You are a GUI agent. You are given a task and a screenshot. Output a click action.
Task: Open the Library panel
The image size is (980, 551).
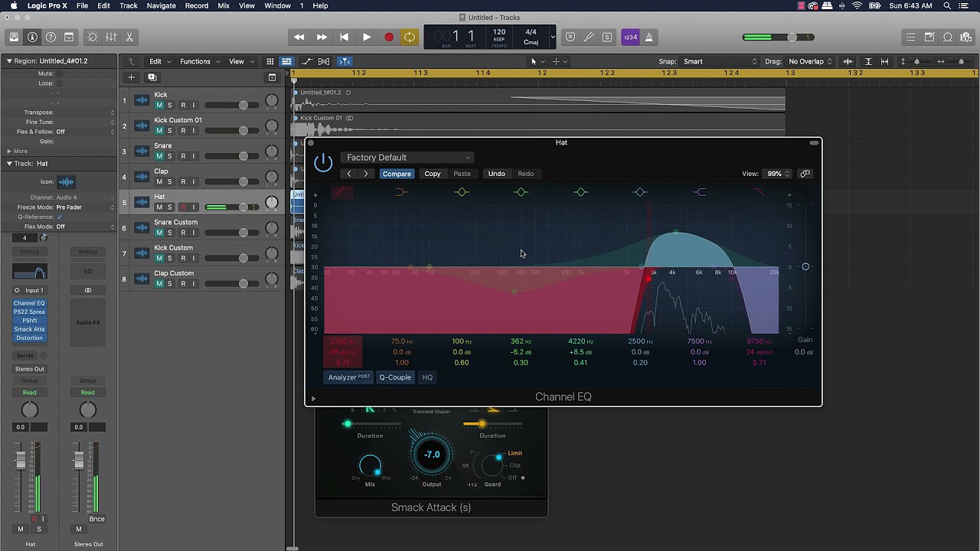[14, 37]
